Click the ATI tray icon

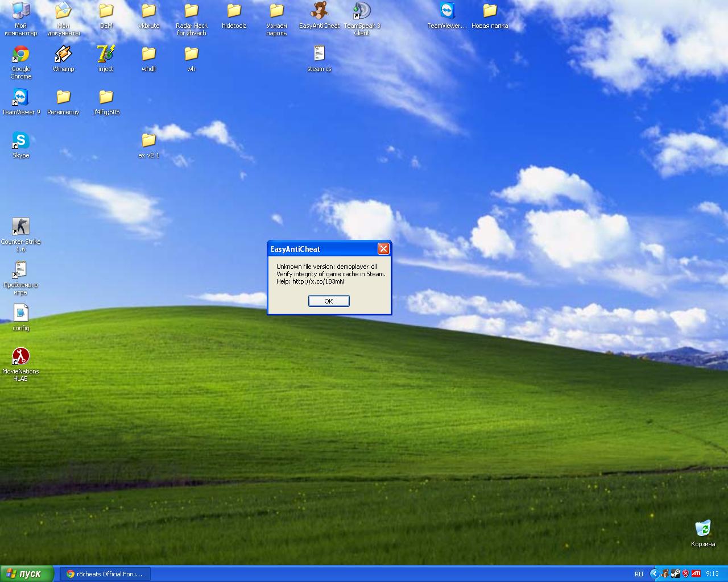coord(696,574)
